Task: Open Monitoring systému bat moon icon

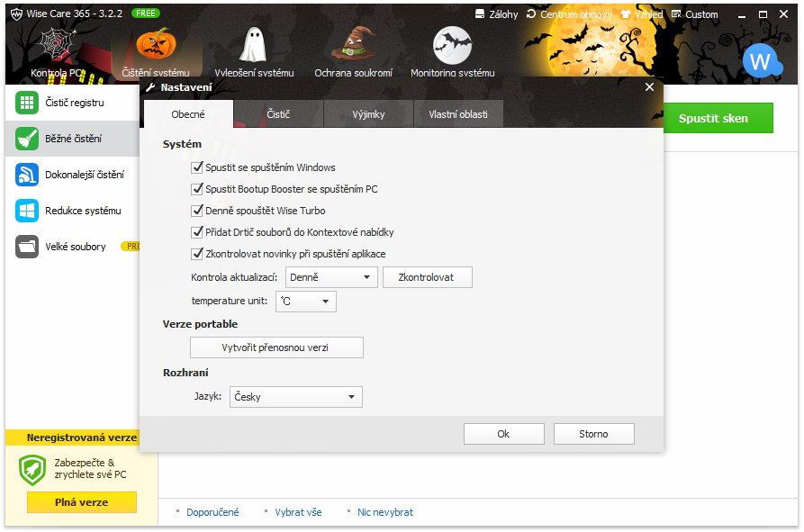Action: [452, 45]
